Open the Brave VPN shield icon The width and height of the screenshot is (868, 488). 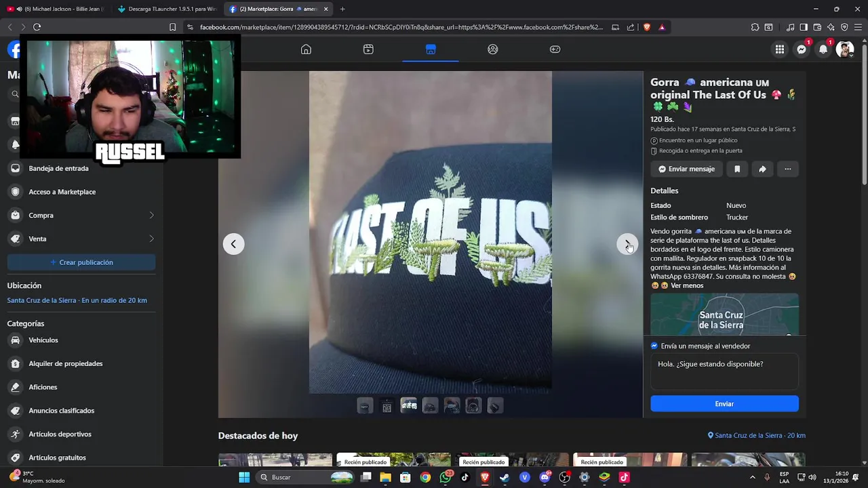844,27
